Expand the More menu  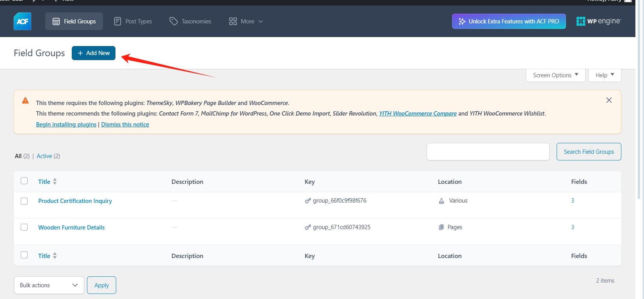tap(246, 21)
